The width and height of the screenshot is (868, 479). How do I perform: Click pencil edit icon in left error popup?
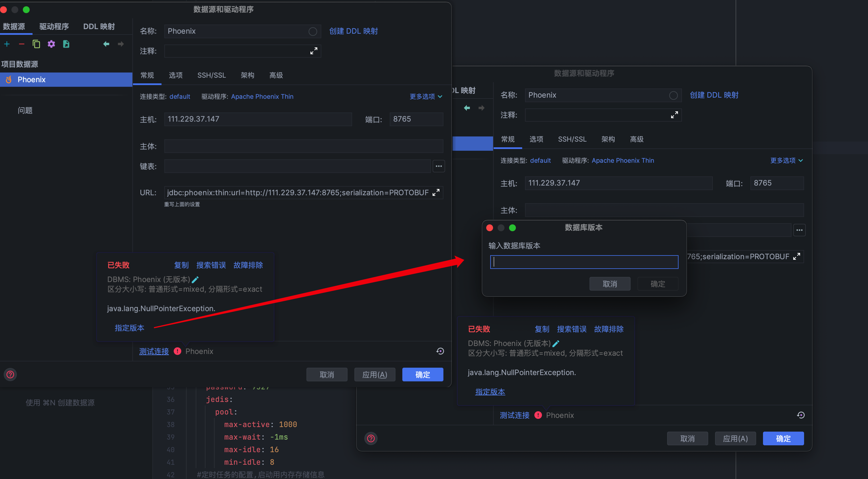tap(195, 279)
